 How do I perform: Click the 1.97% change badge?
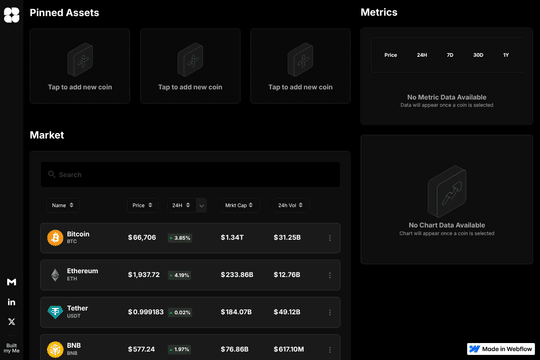point(179,349)
